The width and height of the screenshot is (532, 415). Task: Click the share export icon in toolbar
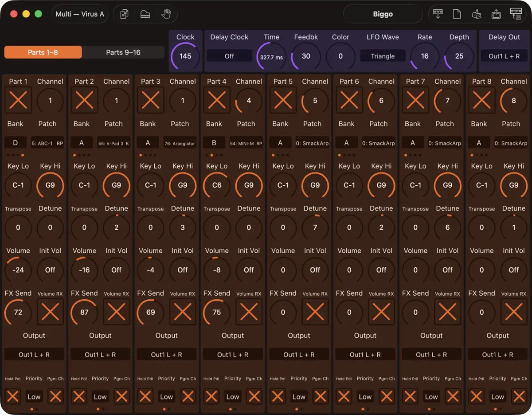tap(496, 14)
